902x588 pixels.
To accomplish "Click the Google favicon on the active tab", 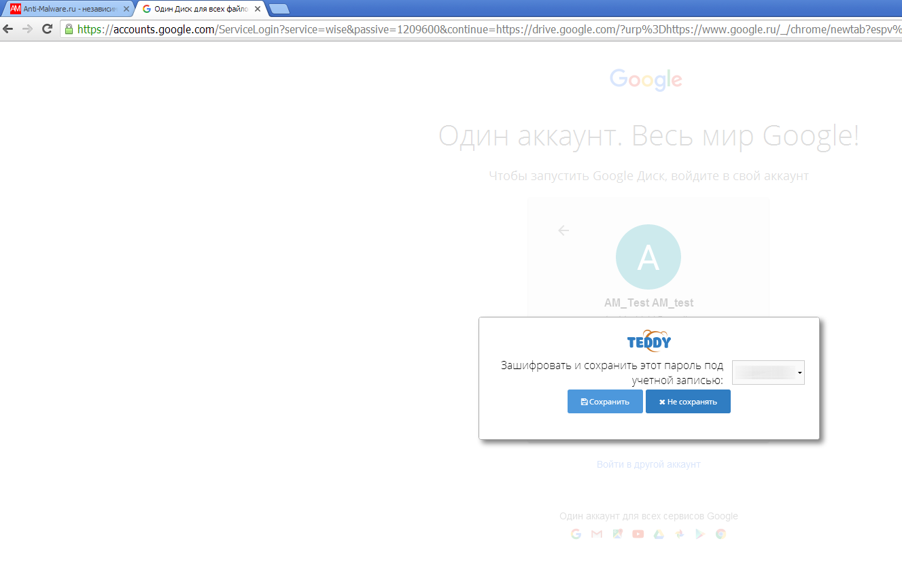I will point(147,9).
